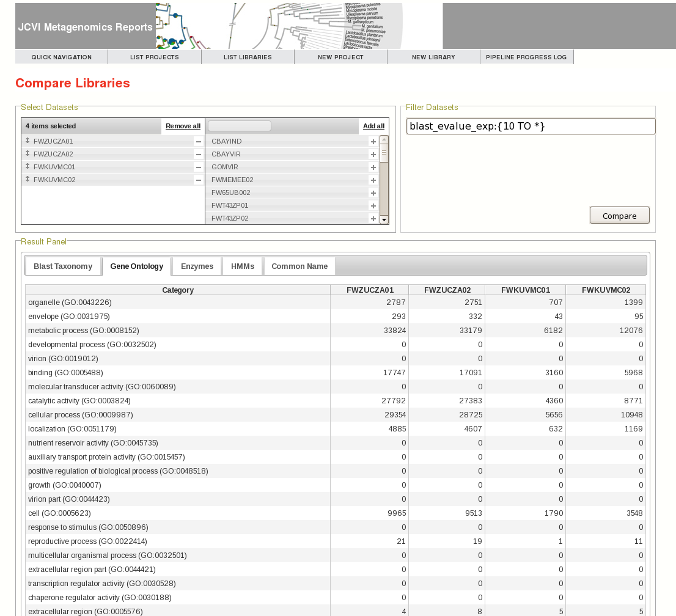
Task: Add FWT43ZP01 using its plus icon
Action: [x=373, y=206]
